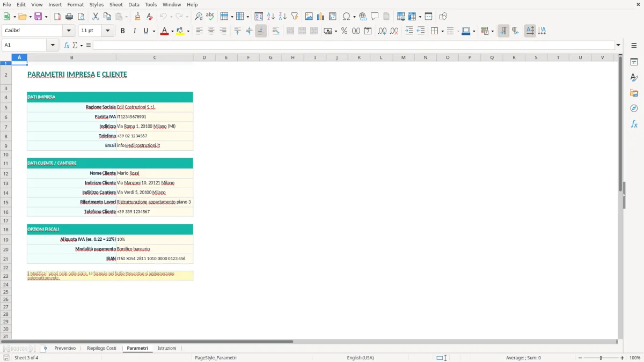Switch to the Istruzioni sheet tab

click(x=166, y=348)
